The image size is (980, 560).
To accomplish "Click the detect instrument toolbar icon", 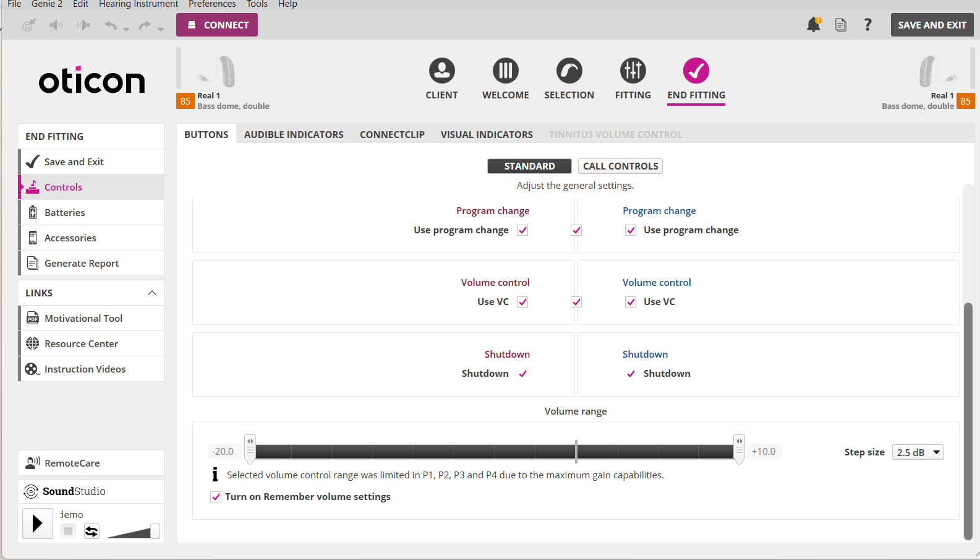I will [x=29, y=25].
